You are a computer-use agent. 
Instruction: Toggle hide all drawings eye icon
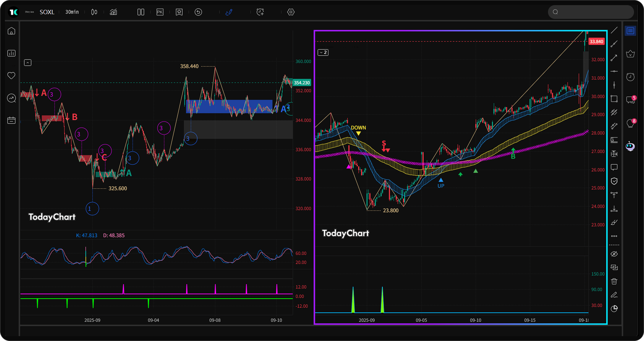[x=614, y=254]
